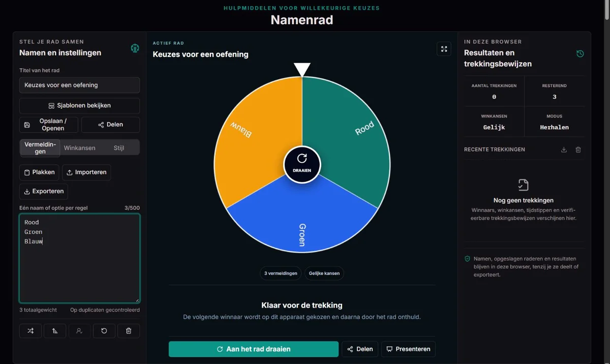Click Aan het rad draaien
The width and height of the screenshot is (610, 364).
(254, 349)
